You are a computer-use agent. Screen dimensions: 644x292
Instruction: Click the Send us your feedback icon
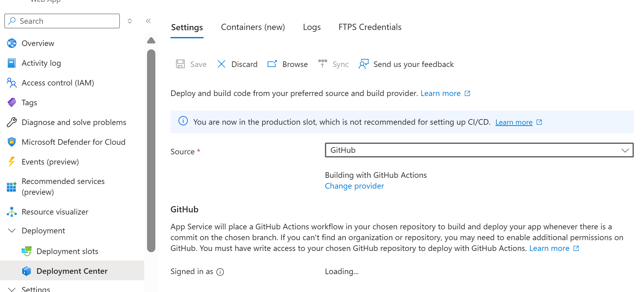click(364, 64)
